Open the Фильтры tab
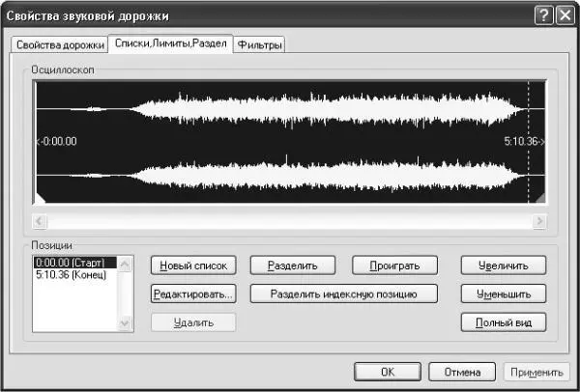Viewport: 580px width, 392px height. (x=261, y=45)
